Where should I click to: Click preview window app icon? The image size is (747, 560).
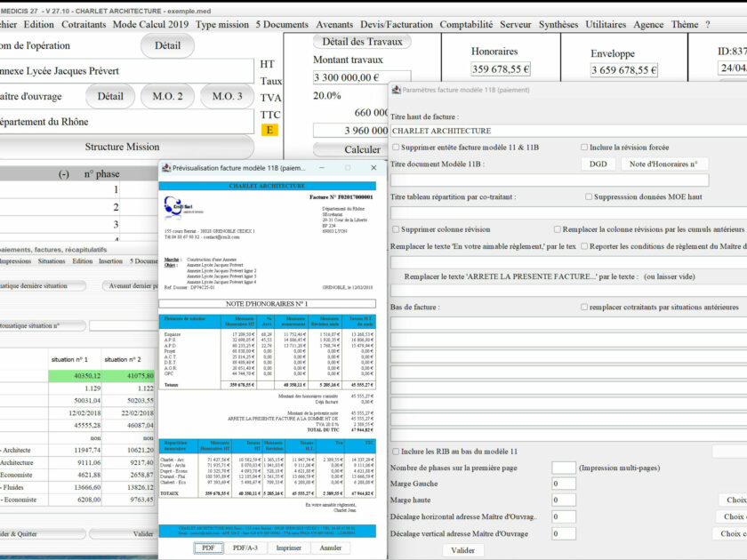(166, 168)
